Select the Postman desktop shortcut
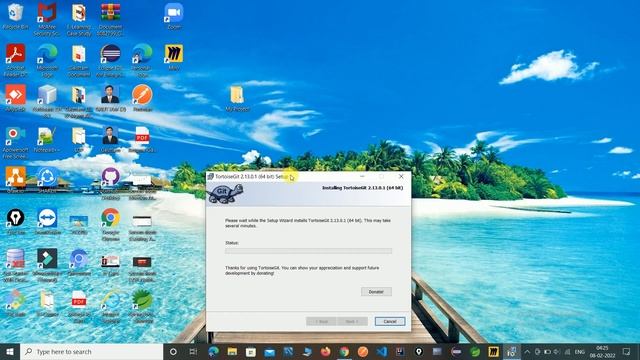640x360 pixels. [x=142, y=98]
